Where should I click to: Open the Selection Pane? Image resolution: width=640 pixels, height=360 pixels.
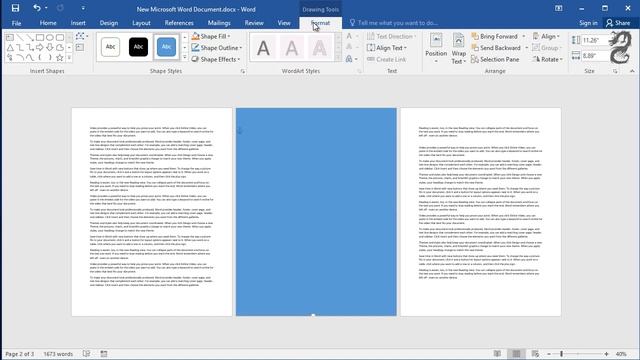point(495,59)
